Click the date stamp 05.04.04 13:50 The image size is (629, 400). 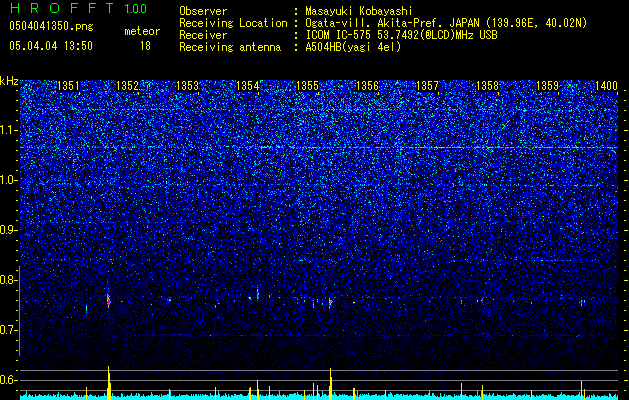(x=51, y=46)
